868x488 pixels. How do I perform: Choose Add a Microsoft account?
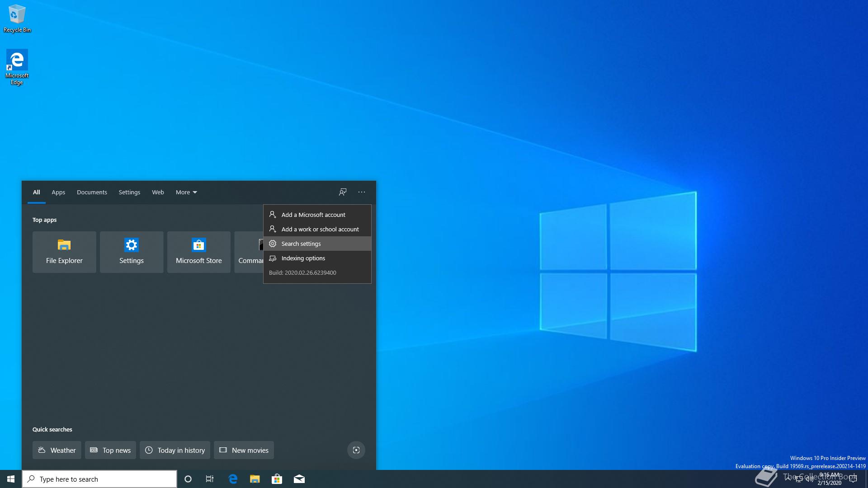[317, 215]
